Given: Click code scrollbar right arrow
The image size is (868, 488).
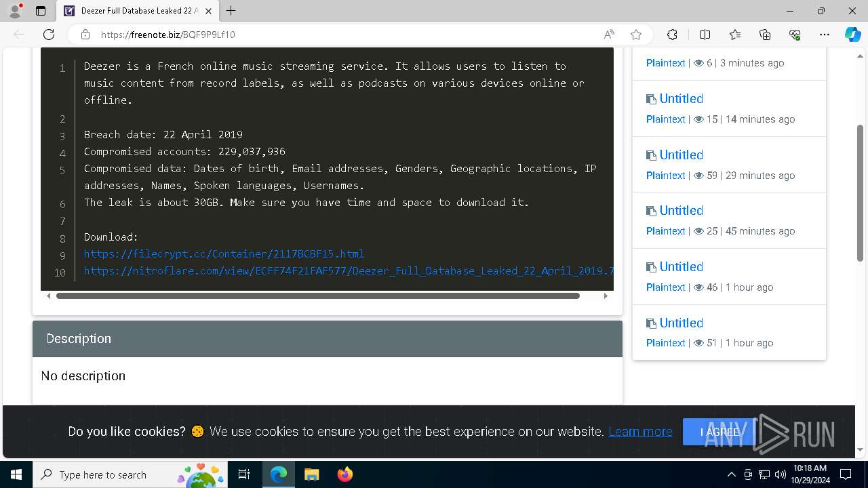Looking at the screenshot, I should coord(606,296).
